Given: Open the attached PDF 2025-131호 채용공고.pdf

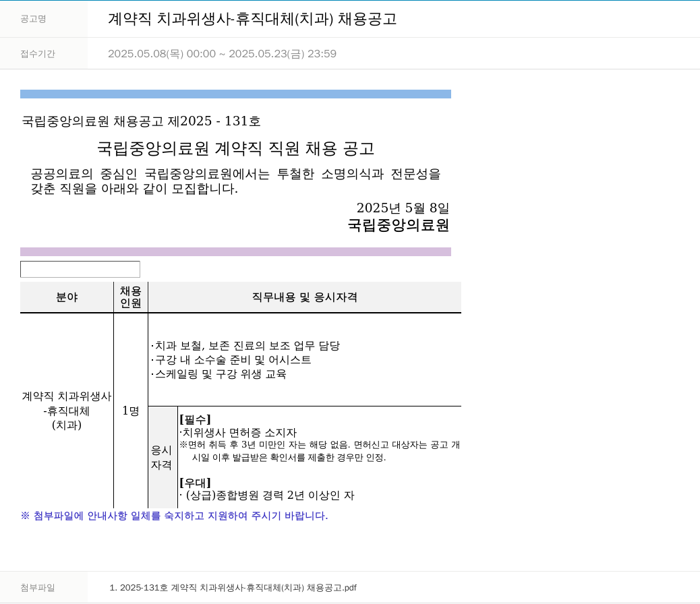Looking at the screenshot, I should coord(233,587).
